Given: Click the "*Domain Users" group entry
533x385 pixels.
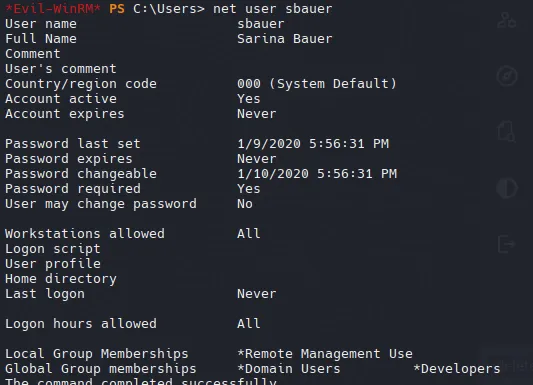Looking at the screenshot, I should pos(289,369).
